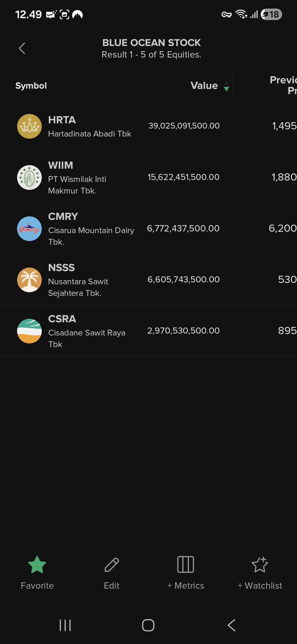
Task: Tap the CSRA company logo
Action: click(x=29, y=331)
